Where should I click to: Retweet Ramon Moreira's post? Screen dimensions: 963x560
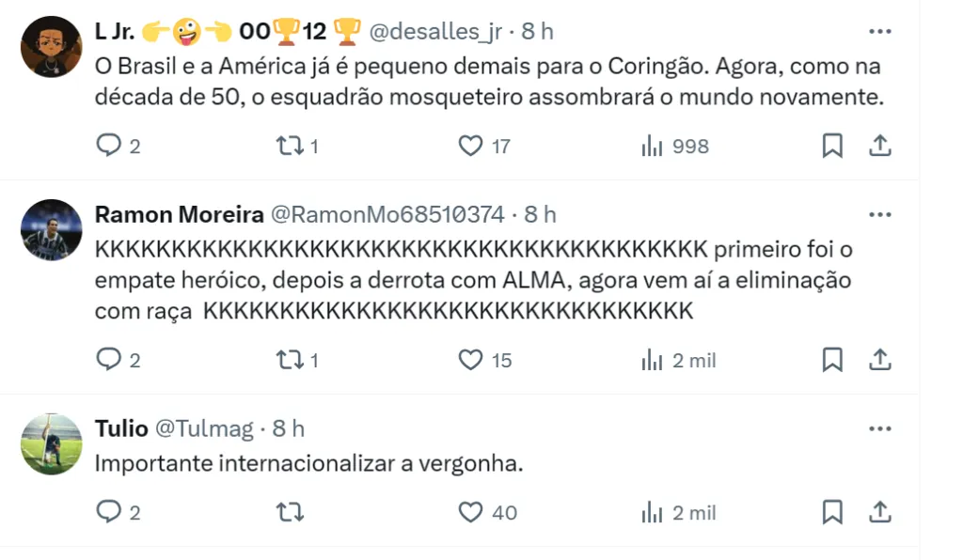pos(287,360)
